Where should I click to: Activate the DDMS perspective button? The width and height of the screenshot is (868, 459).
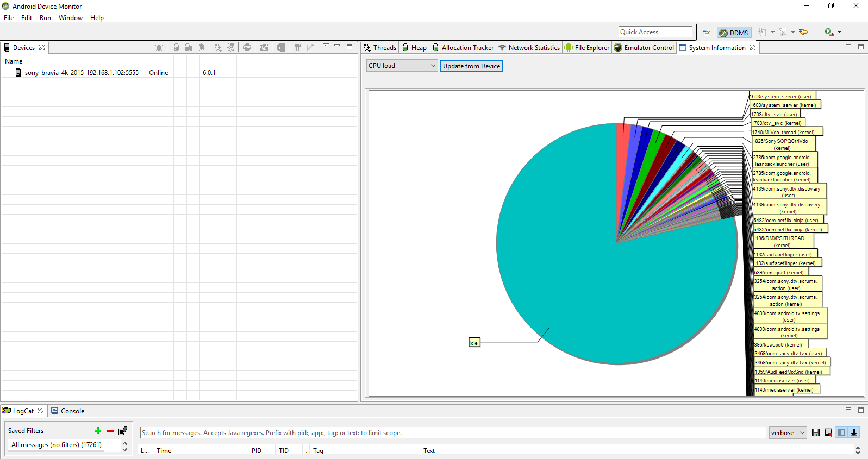734,33
